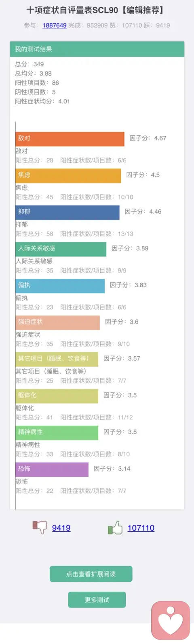This screenshot has height=644, width=194.
Task: Click the thumbs-down icon
Action: [x=40, y=527]
